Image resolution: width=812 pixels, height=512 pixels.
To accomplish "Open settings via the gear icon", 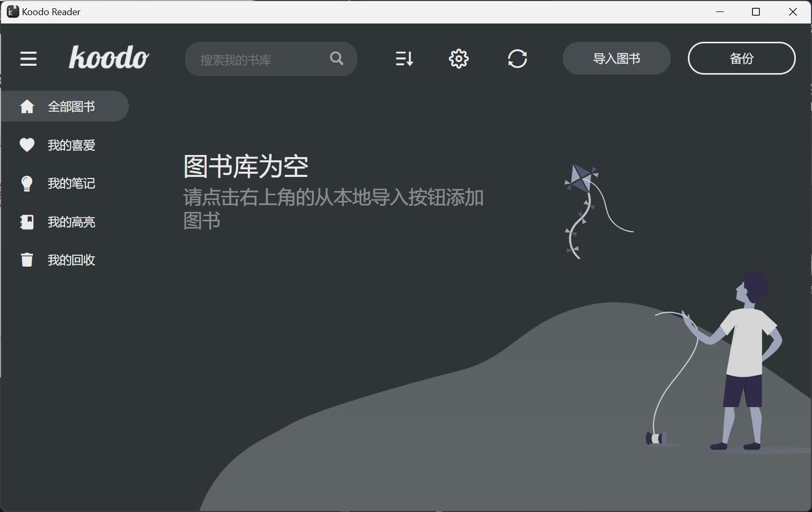I will [x=459, y=58].
